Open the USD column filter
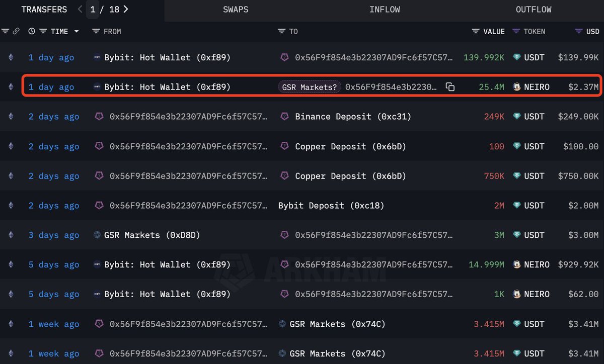Image resolution: width=604 pixels, height=364 pixels. (x=579, y=31)
